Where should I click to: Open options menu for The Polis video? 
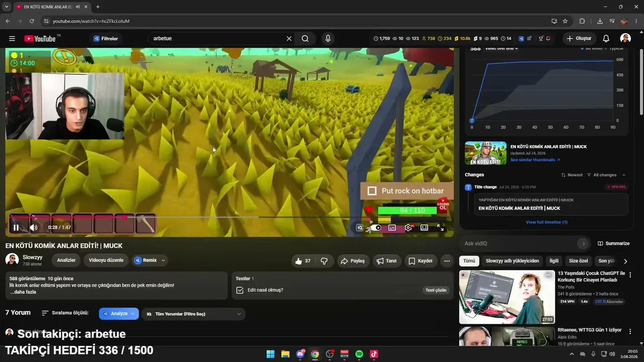(x=630, y=275)
